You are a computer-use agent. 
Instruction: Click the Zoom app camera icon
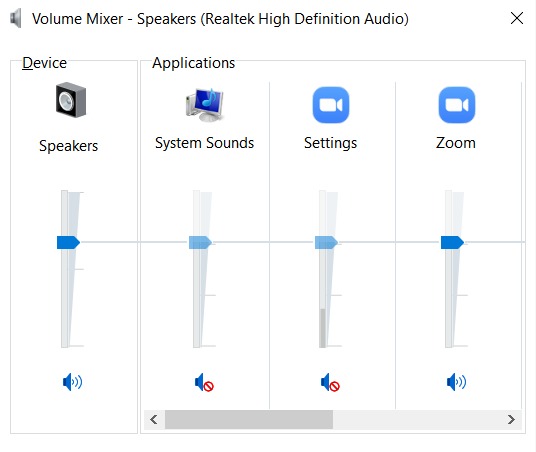coord(456,105)
